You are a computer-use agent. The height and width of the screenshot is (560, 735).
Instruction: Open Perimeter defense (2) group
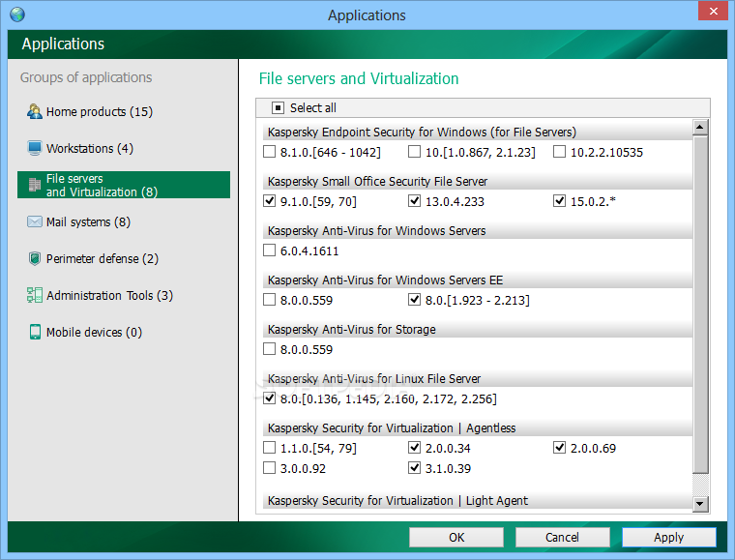(103, 258)
